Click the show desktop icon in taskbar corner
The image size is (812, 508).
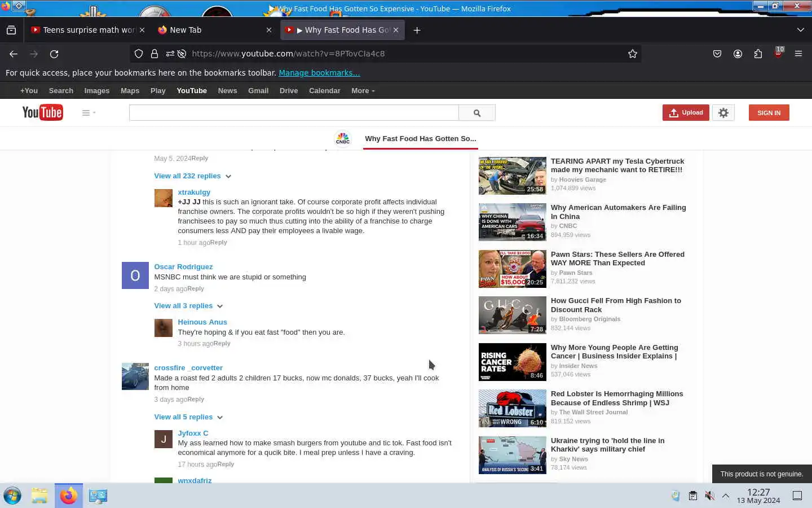797,496
